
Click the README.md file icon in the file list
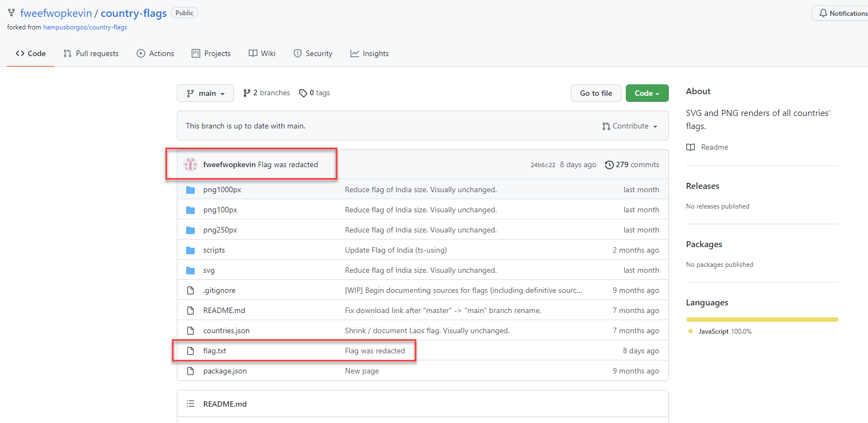[x=190, y=311]
